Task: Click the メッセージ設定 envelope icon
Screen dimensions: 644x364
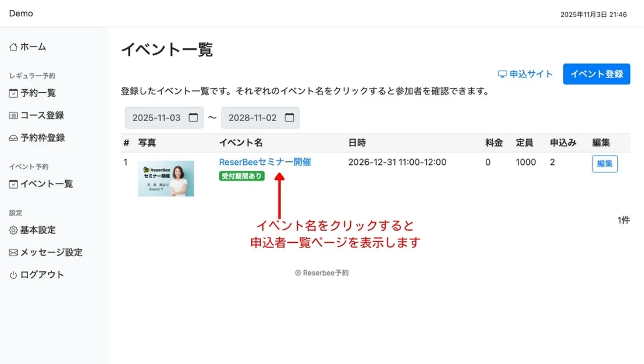Action: (x=13, y=253)
